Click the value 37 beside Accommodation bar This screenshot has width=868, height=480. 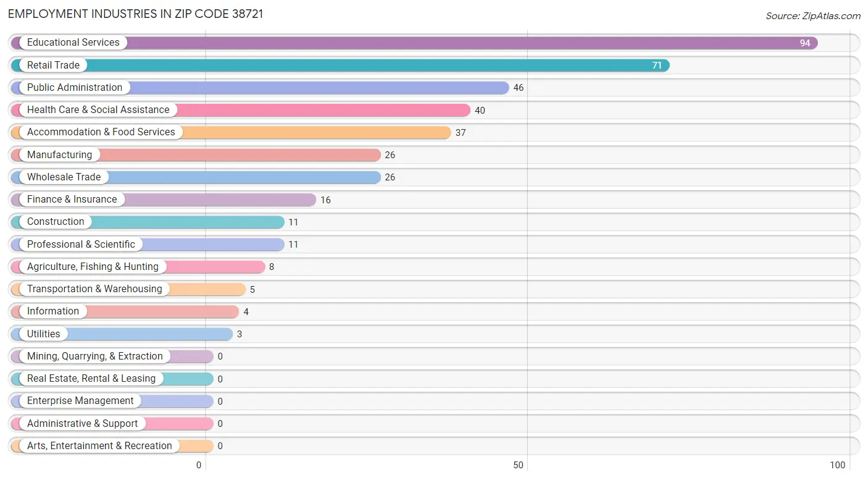point(461,133)
